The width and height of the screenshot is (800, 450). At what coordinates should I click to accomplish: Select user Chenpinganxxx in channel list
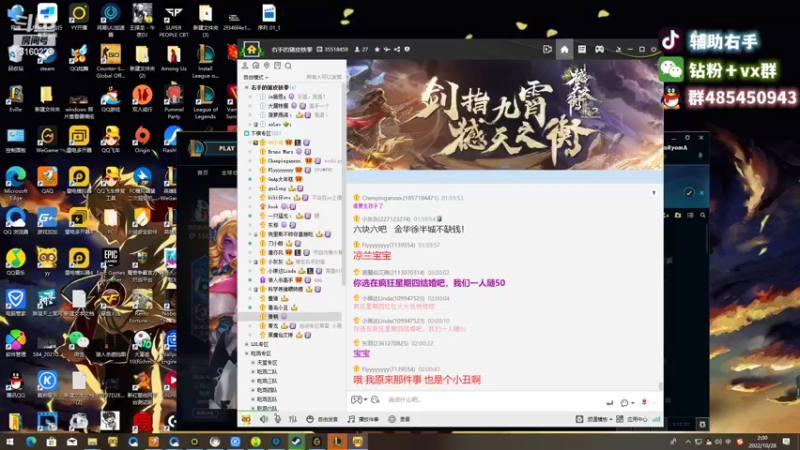[x=284, y=161]
